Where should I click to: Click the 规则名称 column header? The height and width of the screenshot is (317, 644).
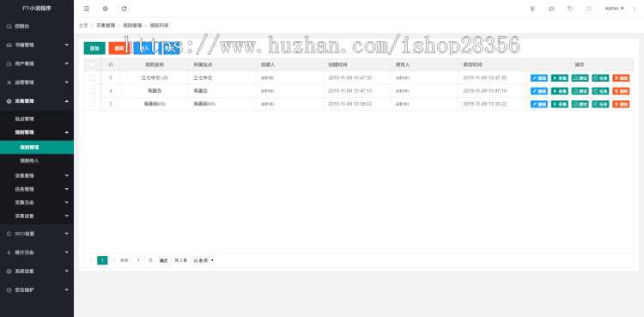click(154, 64)
